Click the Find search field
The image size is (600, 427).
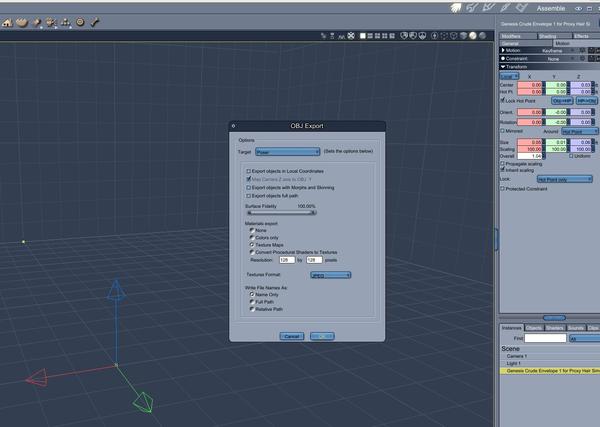coord(545,338)
